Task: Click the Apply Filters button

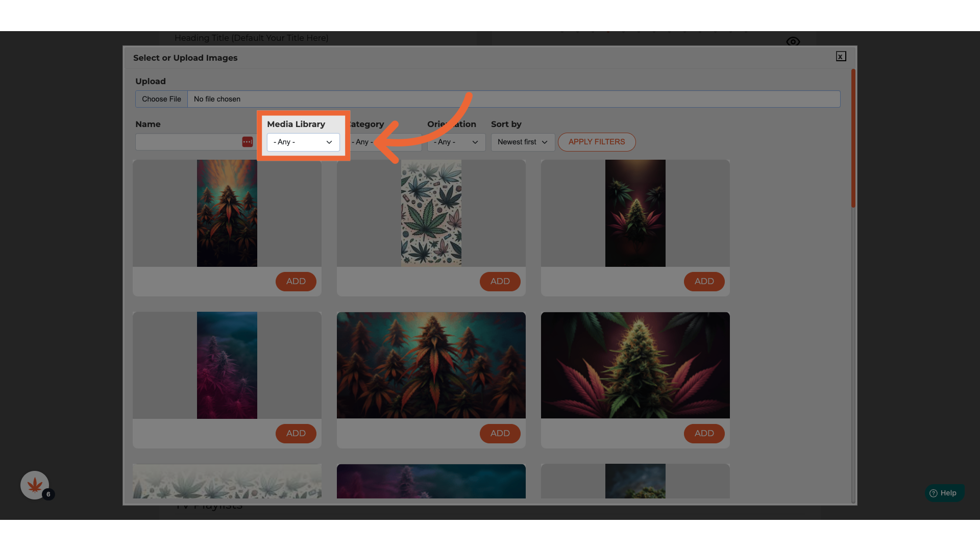Action: click(x=596, y=142)
